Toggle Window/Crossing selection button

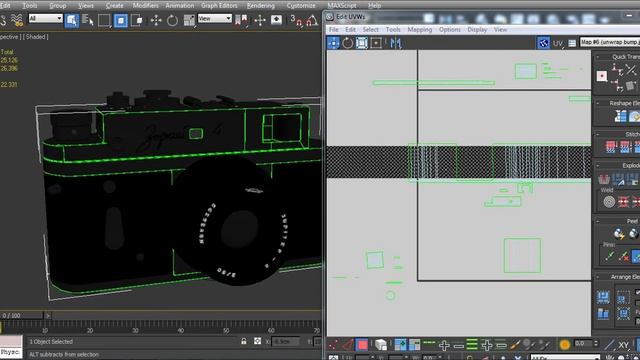[x=121, y=20]
